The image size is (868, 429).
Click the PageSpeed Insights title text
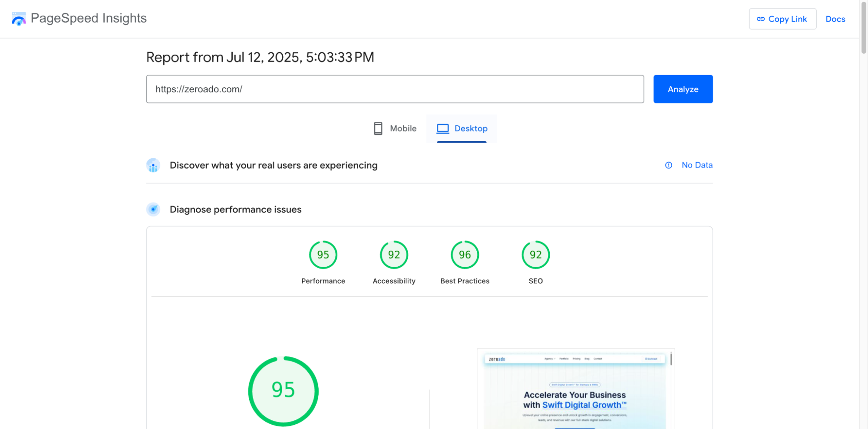89,18
